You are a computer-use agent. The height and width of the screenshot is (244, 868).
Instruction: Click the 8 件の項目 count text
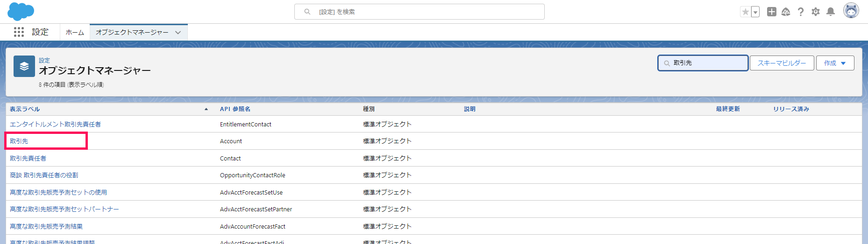71,85
